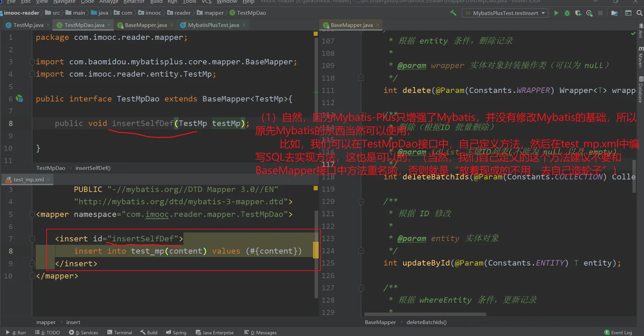
Task: Click the horizontal scrollbar in BaseMapper editor
Action: click(425, 314)
